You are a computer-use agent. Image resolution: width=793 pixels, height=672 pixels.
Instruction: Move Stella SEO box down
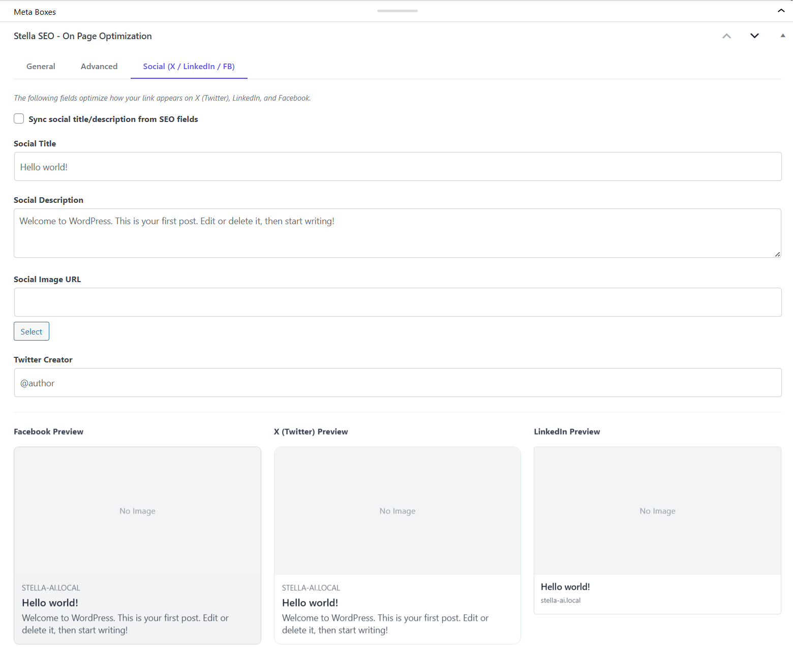tap(754, 36)
